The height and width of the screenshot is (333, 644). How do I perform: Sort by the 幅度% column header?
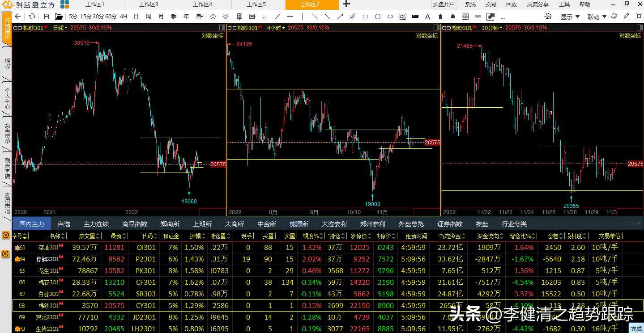pos(313,236)
